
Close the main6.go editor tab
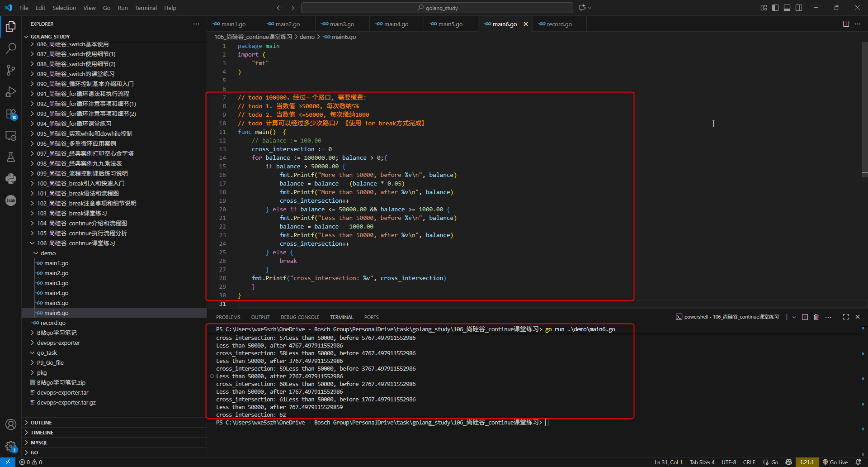pyautogui.click(x=526, y=24)
